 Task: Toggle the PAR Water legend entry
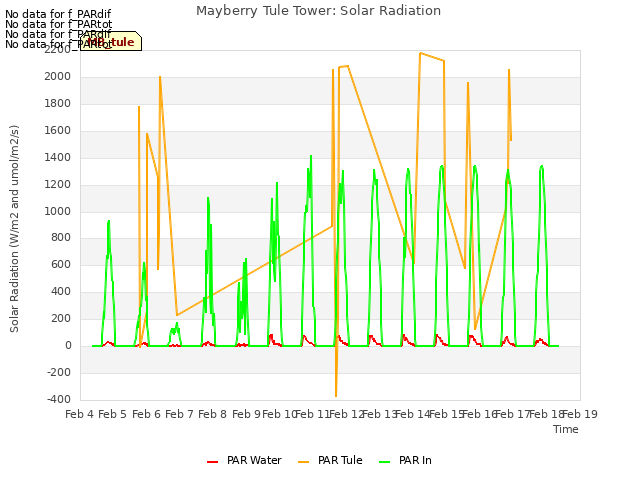point(244,460)
